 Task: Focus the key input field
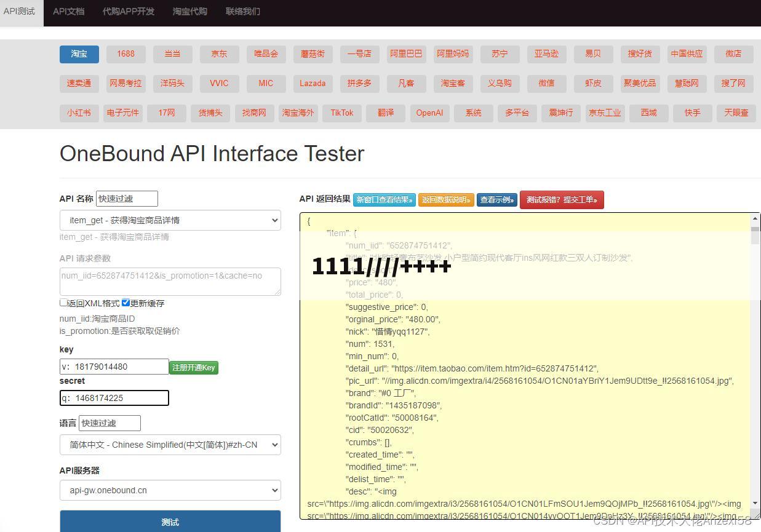tap(114, 367)
